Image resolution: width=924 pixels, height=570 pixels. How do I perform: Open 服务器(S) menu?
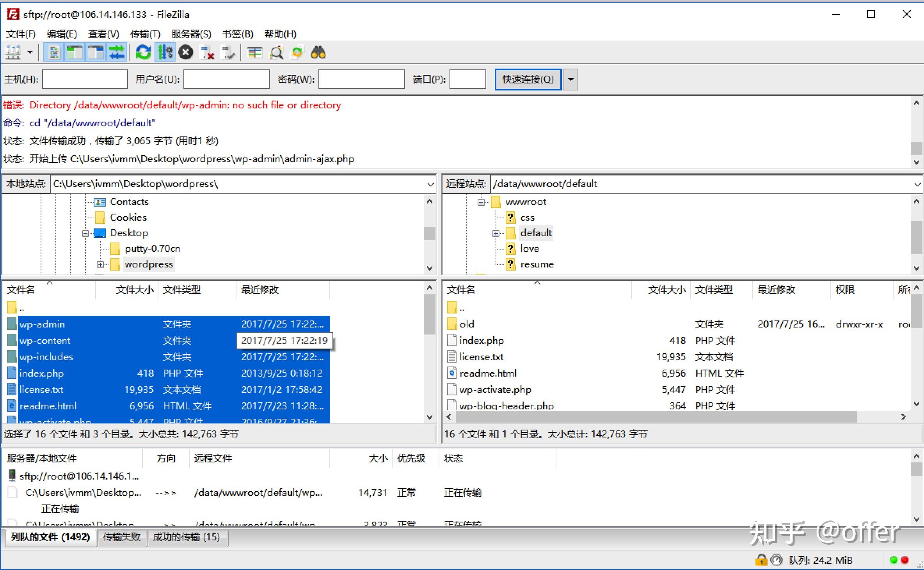[x=191, y=34]
